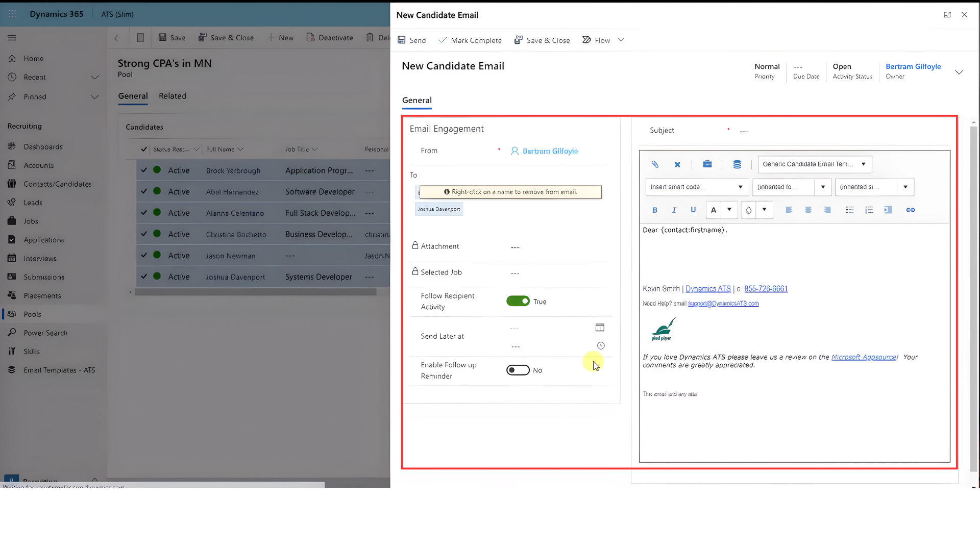The image size is (980, 551).
Task: Open the Generic Candidate Email Template dropdown
Action: pos(815,164)
